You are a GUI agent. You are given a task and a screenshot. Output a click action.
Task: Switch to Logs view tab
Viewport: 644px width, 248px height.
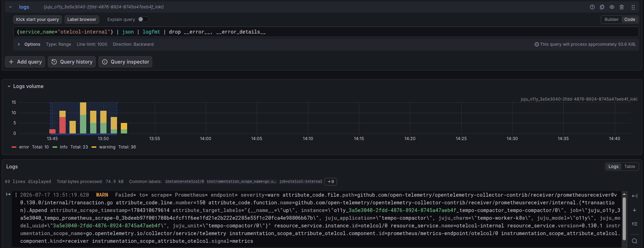pyautogui.click(x=613, y=167)
